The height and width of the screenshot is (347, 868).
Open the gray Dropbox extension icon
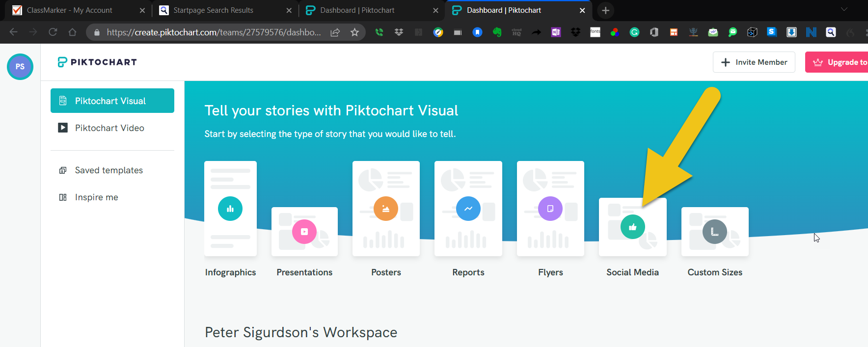(x=399, y=32)
